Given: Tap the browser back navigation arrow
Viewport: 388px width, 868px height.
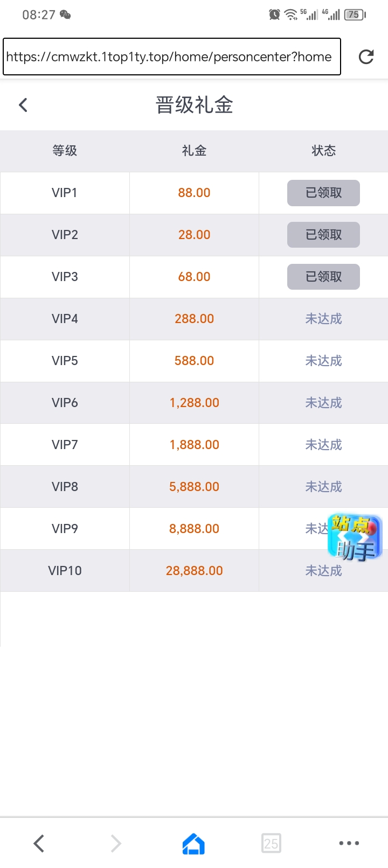Looking at the screenshot, I should [x=39, y=843].
